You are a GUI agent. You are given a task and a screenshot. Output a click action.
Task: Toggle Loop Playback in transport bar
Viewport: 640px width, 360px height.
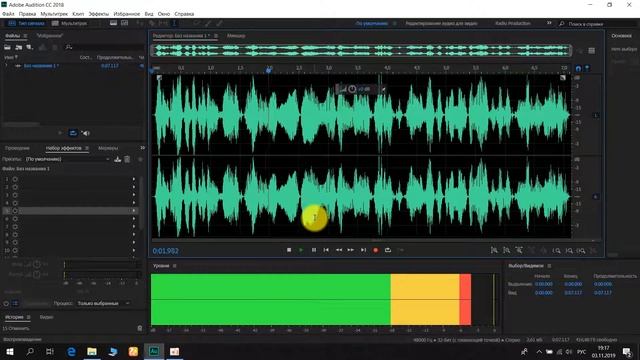pyautogui.click(x=388, y=250)
